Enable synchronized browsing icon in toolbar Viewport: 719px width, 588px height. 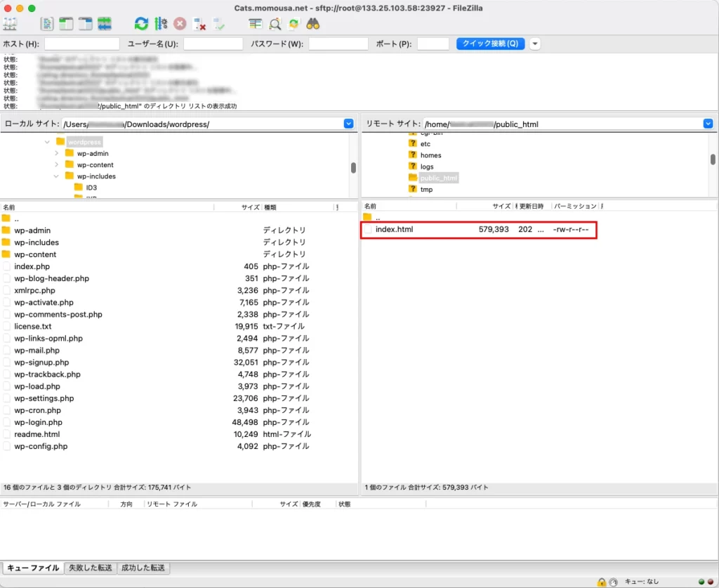(293, 24)
